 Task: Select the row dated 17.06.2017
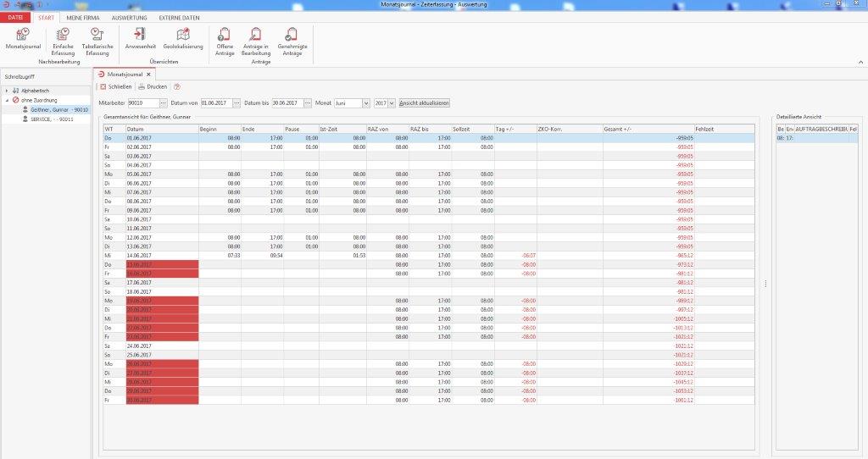coord(429,283)
